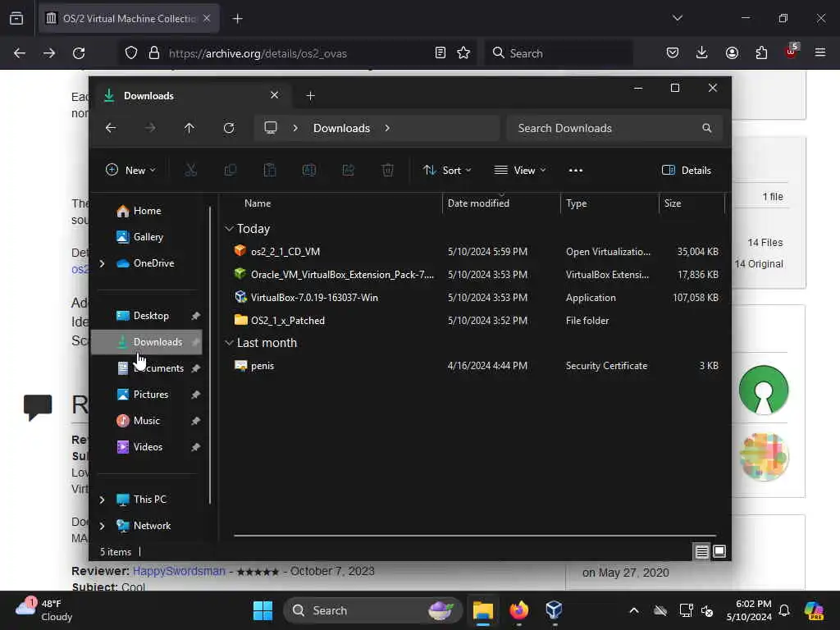840x630 pixels.
Task: Open Gallery in navigation pane
Action: [x=147, y=237]
